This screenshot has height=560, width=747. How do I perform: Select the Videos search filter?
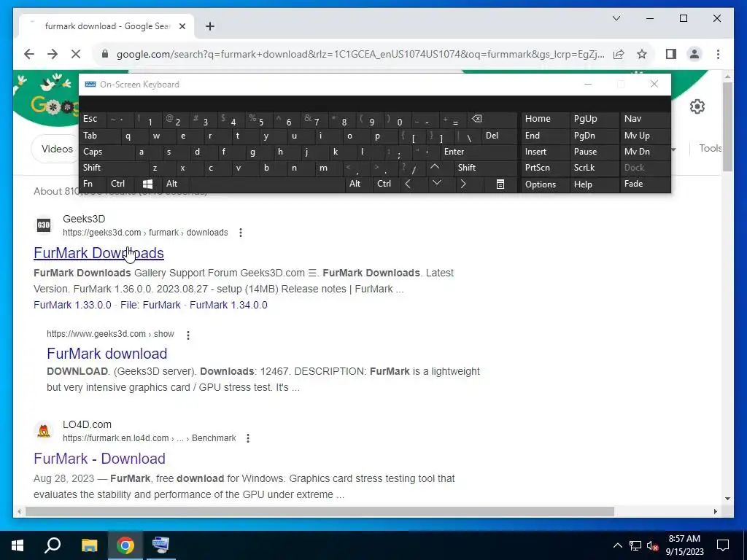coord(57,149)
